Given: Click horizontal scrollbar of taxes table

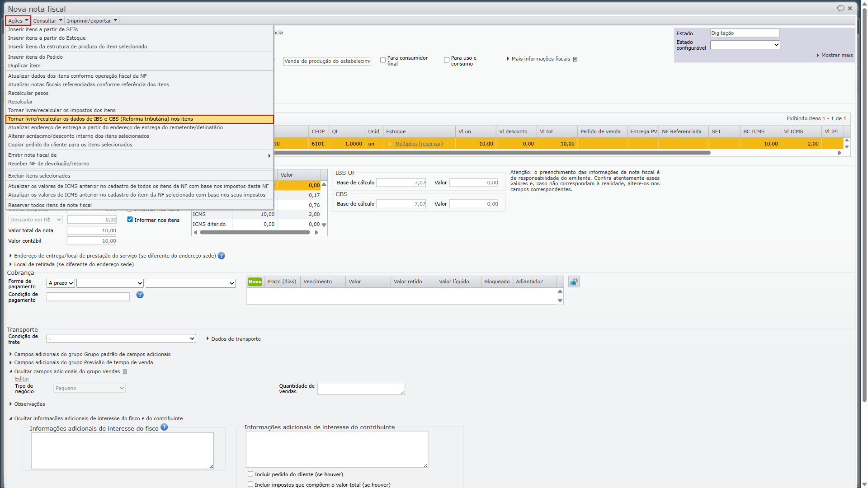Looking at the screenshot, I should click(x=255, y=232).
